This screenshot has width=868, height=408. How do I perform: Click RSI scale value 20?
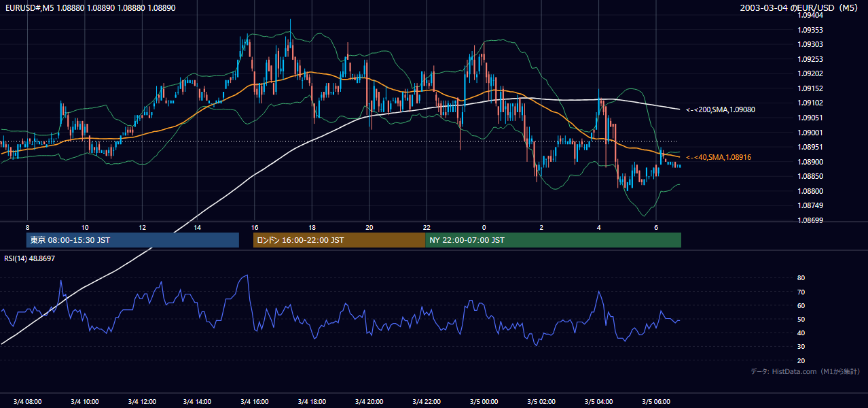801,360
